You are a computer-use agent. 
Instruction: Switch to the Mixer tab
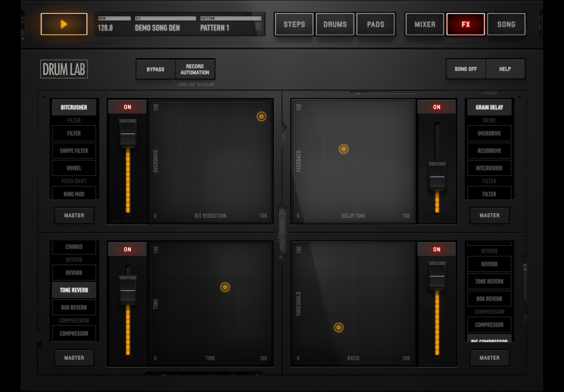425,24
